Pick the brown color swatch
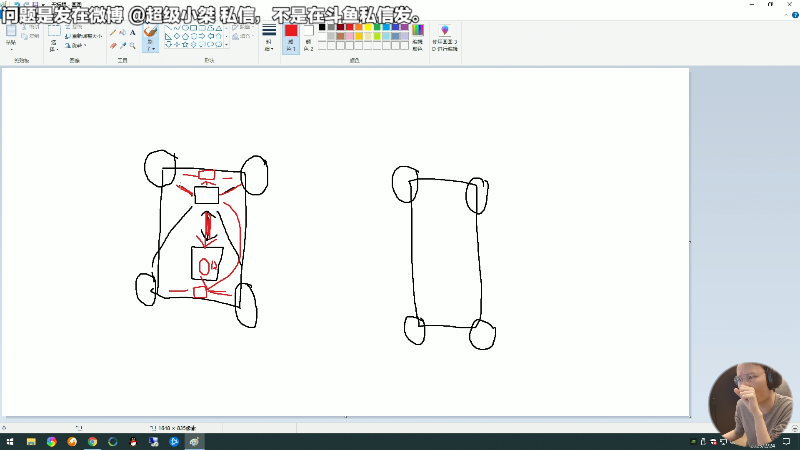Screen dimensions: 800x450 pos(340,36)
